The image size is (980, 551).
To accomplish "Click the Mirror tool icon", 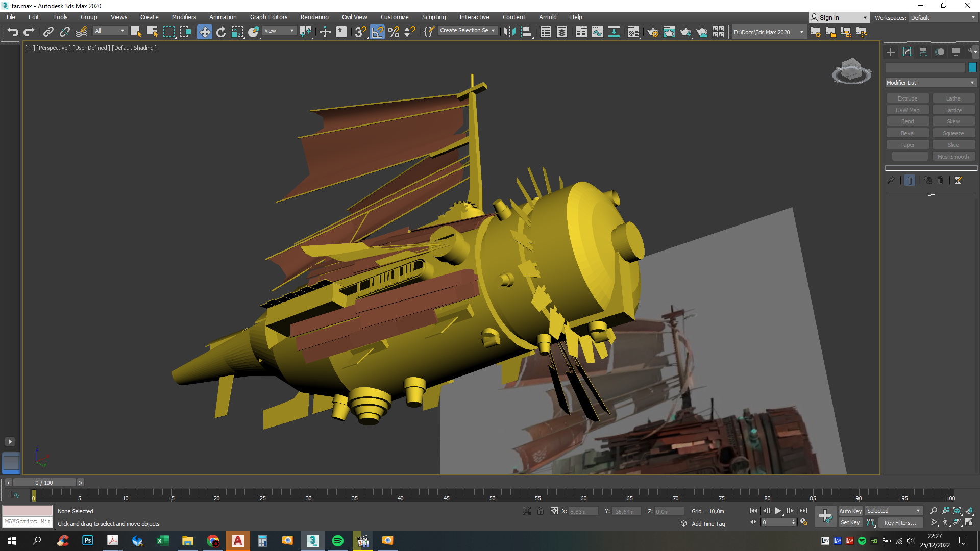I will tap(509, 32).
